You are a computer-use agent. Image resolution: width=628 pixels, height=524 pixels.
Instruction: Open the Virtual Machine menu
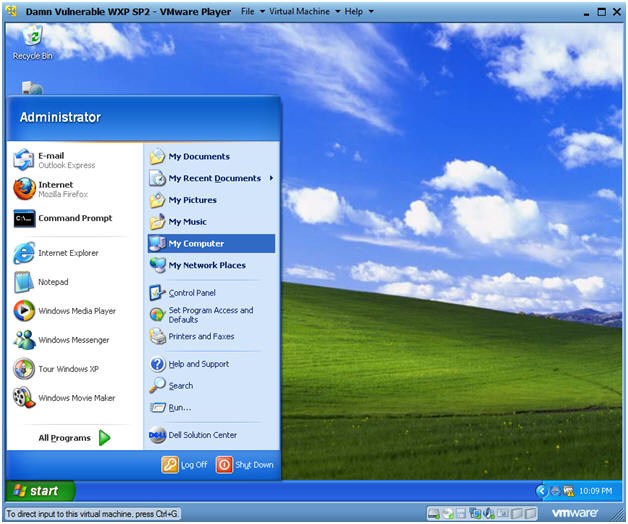[x=304, y=12]
